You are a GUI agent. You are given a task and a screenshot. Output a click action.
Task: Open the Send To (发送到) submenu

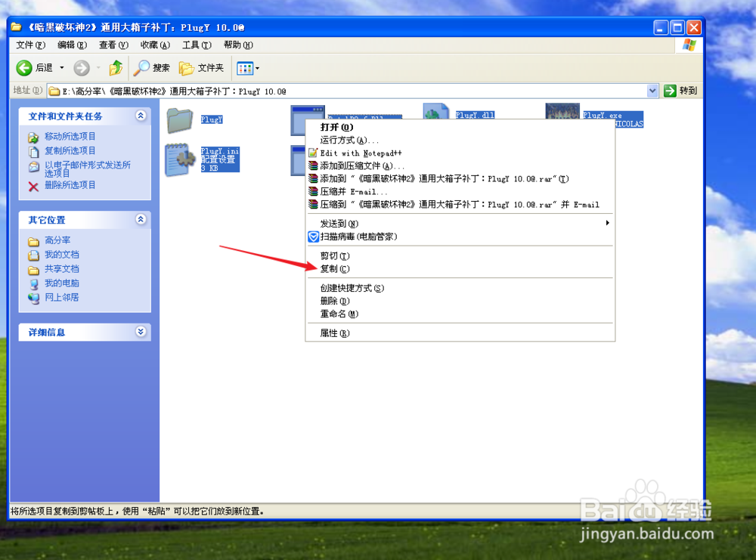460,224
